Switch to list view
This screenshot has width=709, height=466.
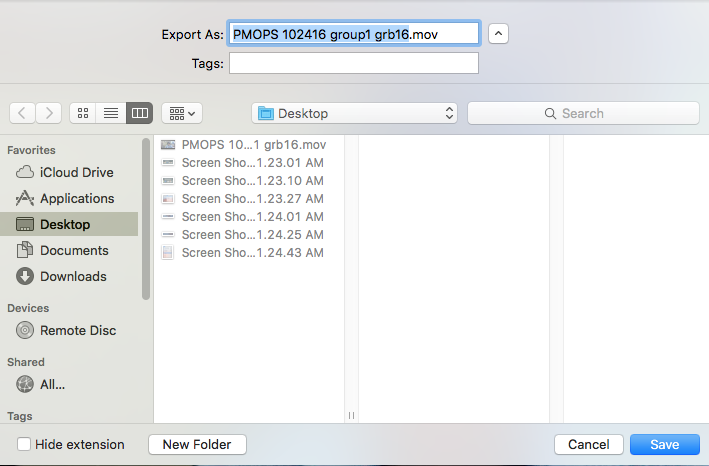[111, 113]
